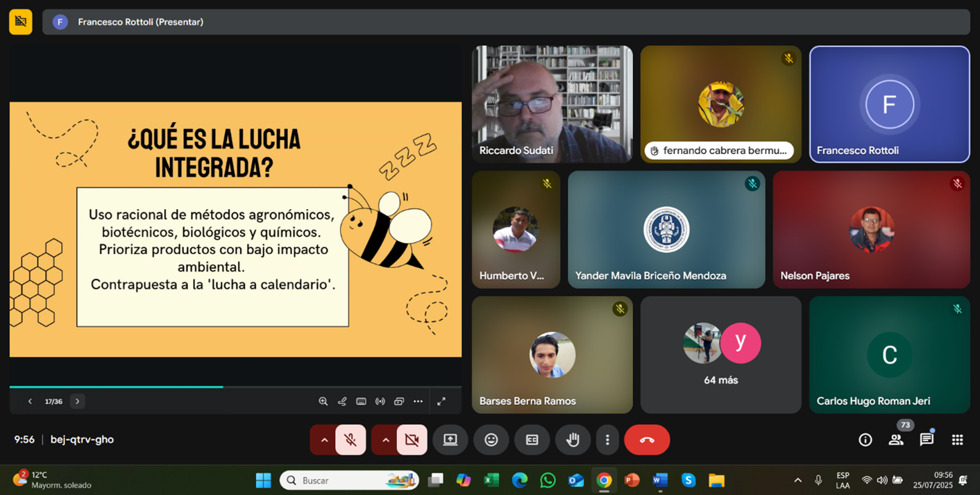Leave the call with red hang-up button

(x=647, y=440)
